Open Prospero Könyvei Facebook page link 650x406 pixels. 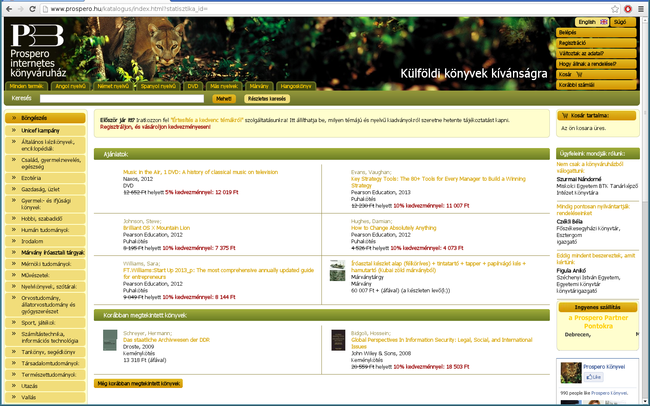coord(604,367)
